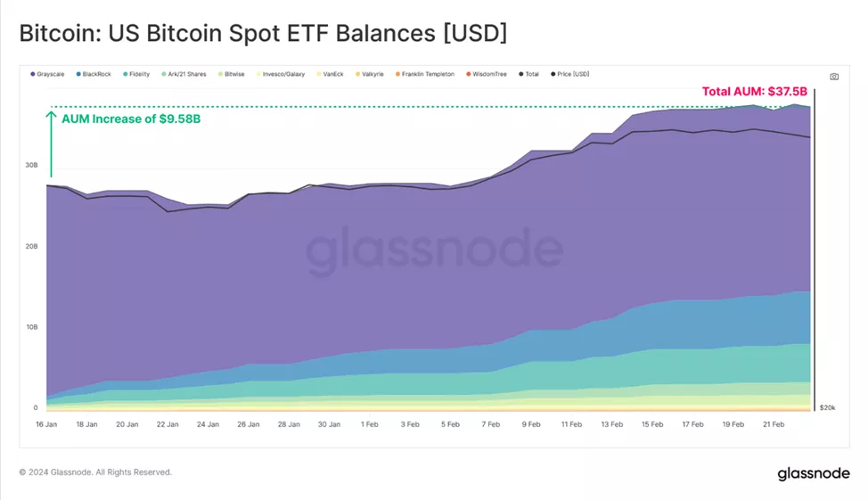The image size is (868, 500).
Task: Toggle the Grayscale legend series
Action: 47,74
